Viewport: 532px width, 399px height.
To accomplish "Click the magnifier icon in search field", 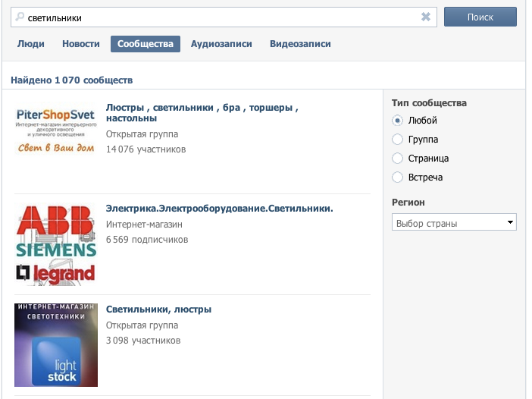I will (x=20, y=17).
